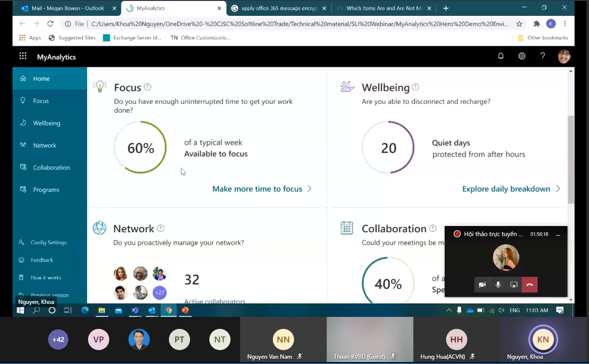The image size is (589, 364).
Task: Close the MyAnalytics browser tab
Action: point(219,8)
